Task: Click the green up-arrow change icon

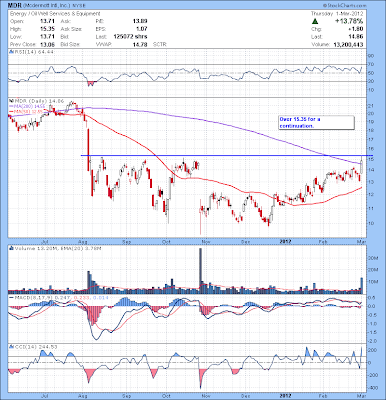Action: [314, 21]
